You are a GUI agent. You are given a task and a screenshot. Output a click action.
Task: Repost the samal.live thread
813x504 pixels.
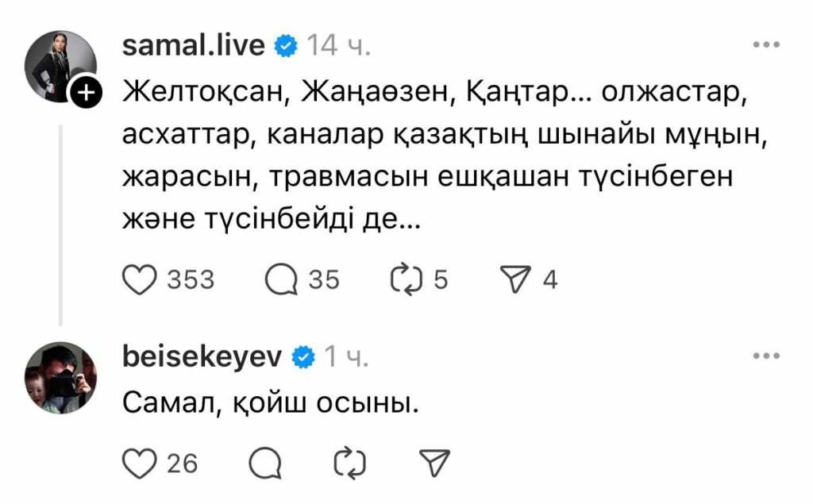pyautogui.click(x=408, y=279)
